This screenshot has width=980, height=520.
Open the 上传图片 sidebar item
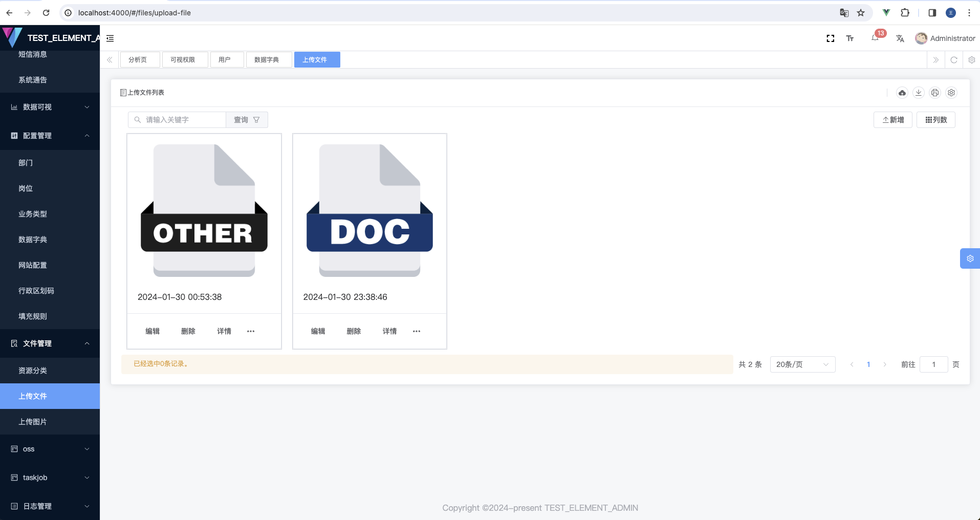(33, 421)
